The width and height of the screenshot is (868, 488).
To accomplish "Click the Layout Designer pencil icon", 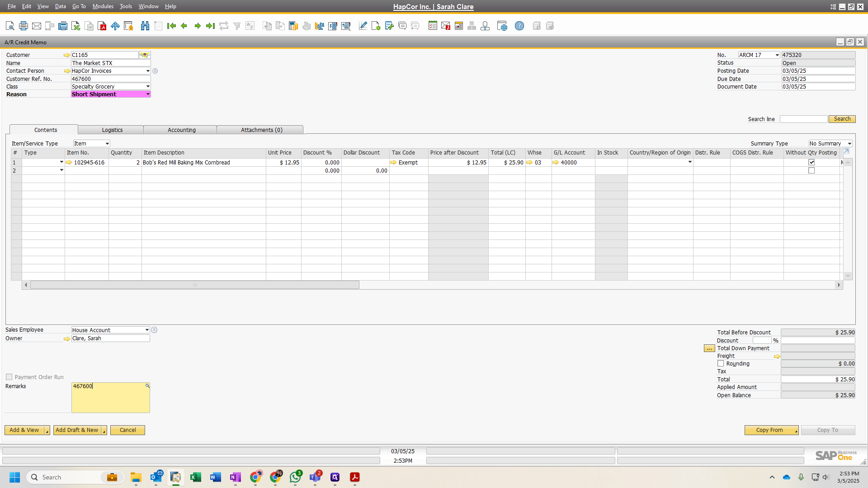I will click(363, 26).
